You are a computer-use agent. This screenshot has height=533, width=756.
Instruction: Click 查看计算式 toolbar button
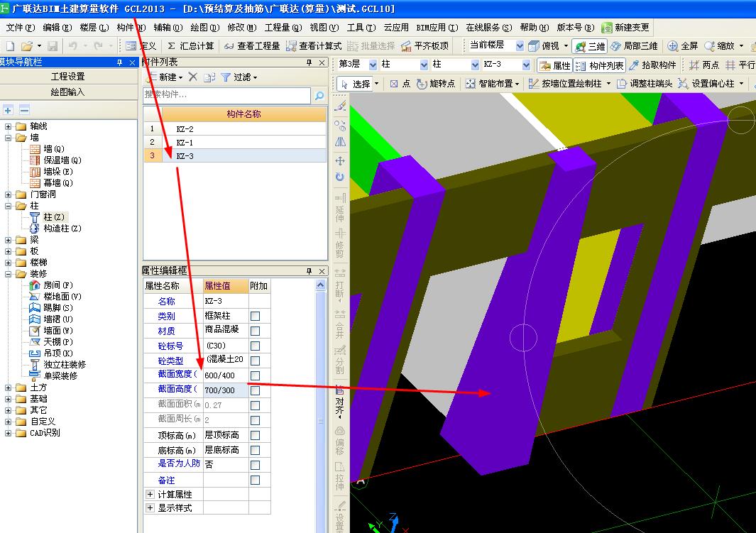pyautogui.click(x=314, y=46)
